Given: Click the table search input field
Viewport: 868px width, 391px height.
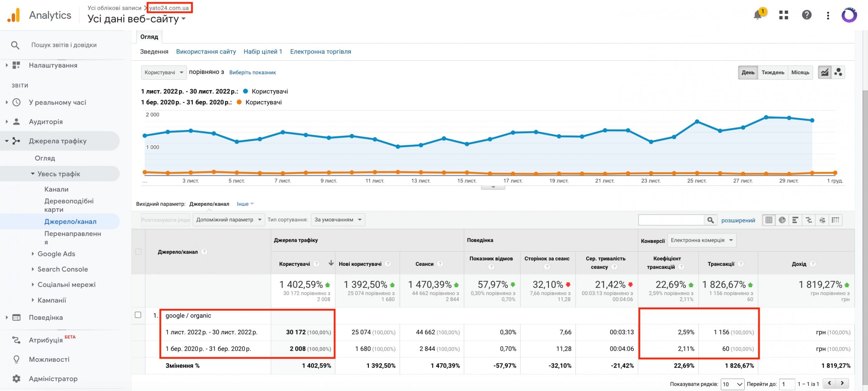Looking at the screenshot, I should pos(671,220).
